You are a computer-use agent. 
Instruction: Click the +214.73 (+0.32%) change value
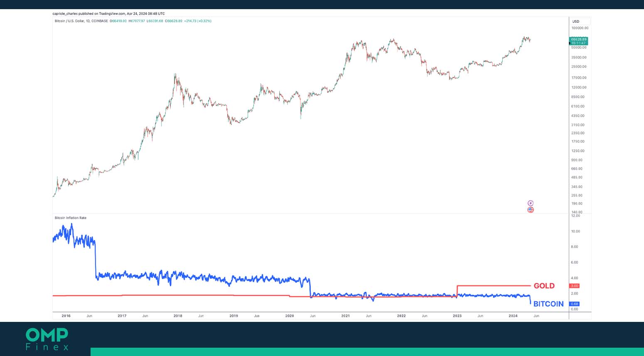[198, 21]
